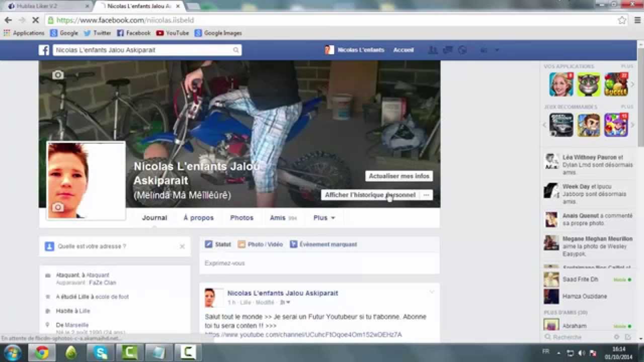
Task: Open the Google Images bookmark
Action: pos(218,33)
